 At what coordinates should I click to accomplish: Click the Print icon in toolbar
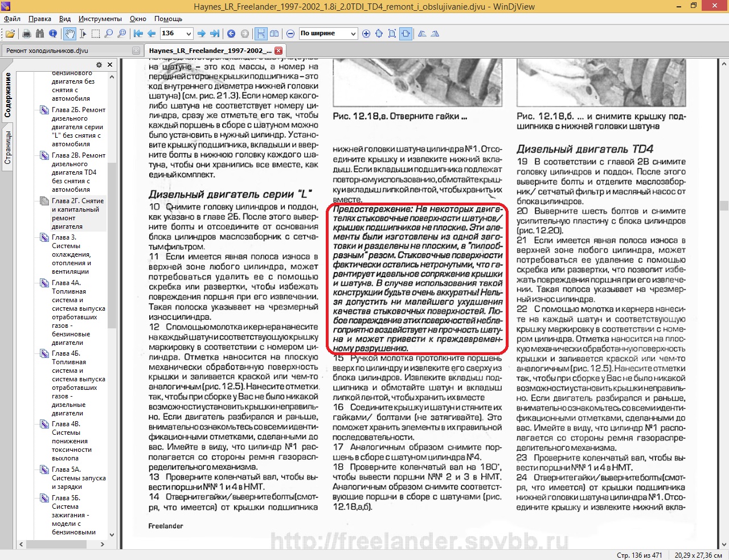26,34
